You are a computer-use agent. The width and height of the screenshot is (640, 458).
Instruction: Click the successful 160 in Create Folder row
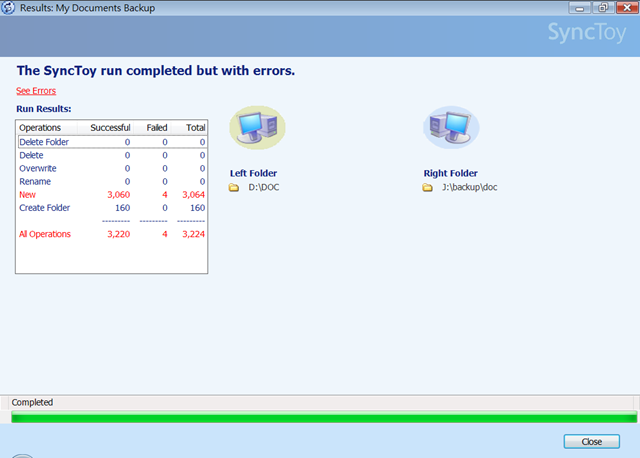pos(122,208)
